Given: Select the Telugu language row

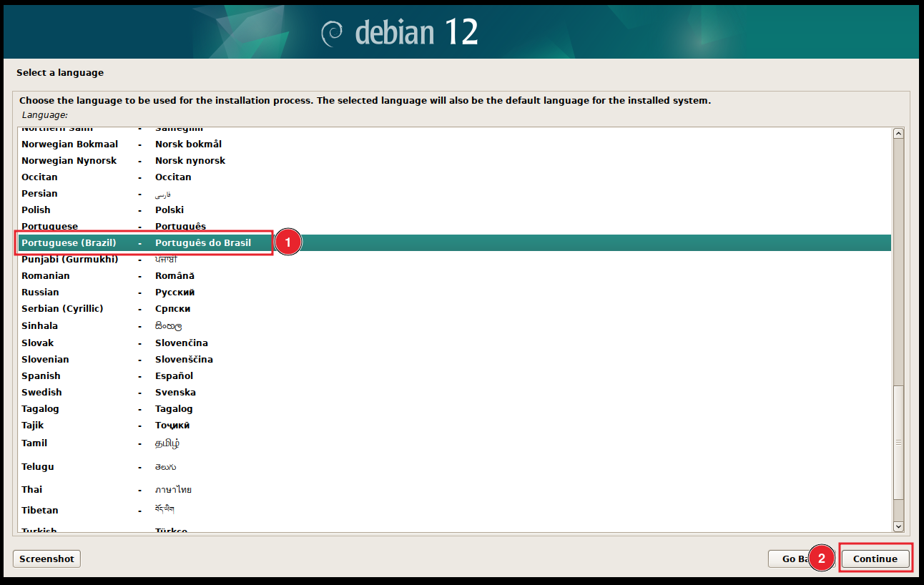Looking at the screenshot, I should click(x=455, y=466).
